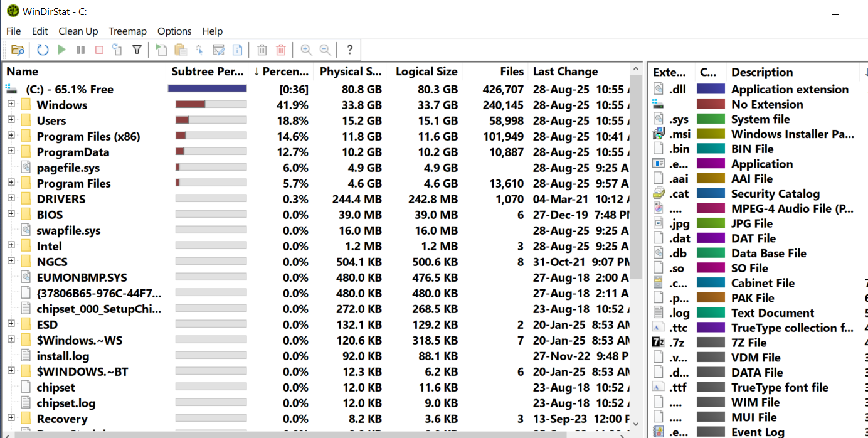Open the Options menu
The height and width of the screenshot is (438, 868).
point(174,31)
